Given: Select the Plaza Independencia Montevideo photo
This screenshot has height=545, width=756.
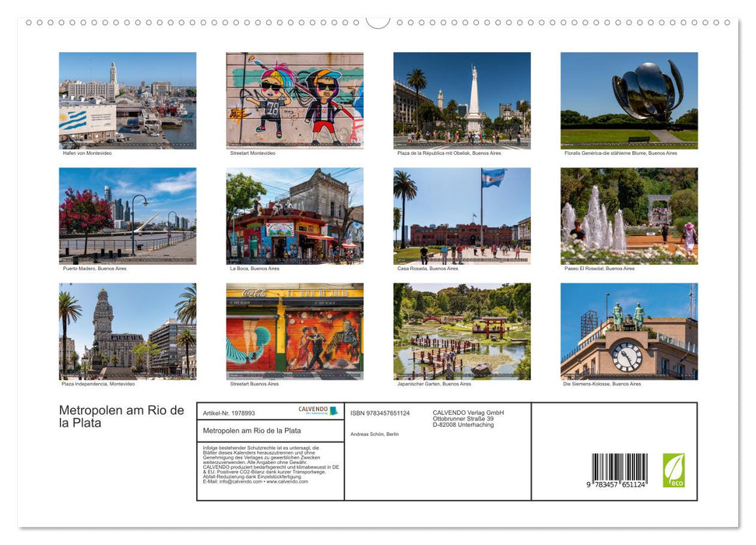Looking at the screenshot, I should coord(128,330).
